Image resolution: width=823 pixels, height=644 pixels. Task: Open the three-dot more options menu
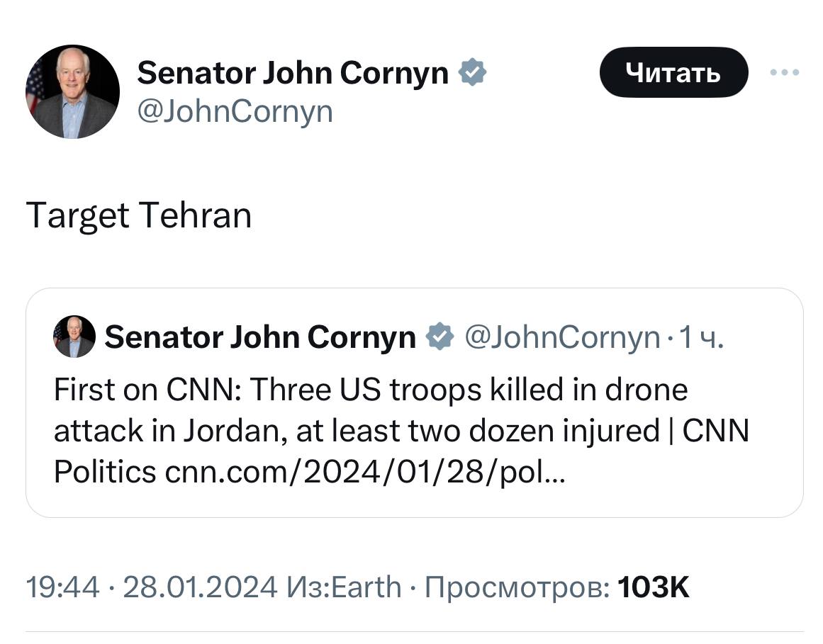coord(785,72)
